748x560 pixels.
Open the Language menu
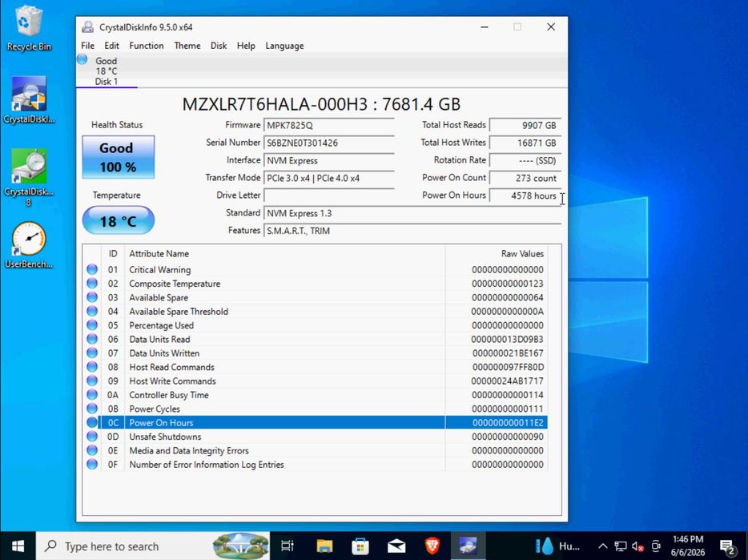pos(284,46)
